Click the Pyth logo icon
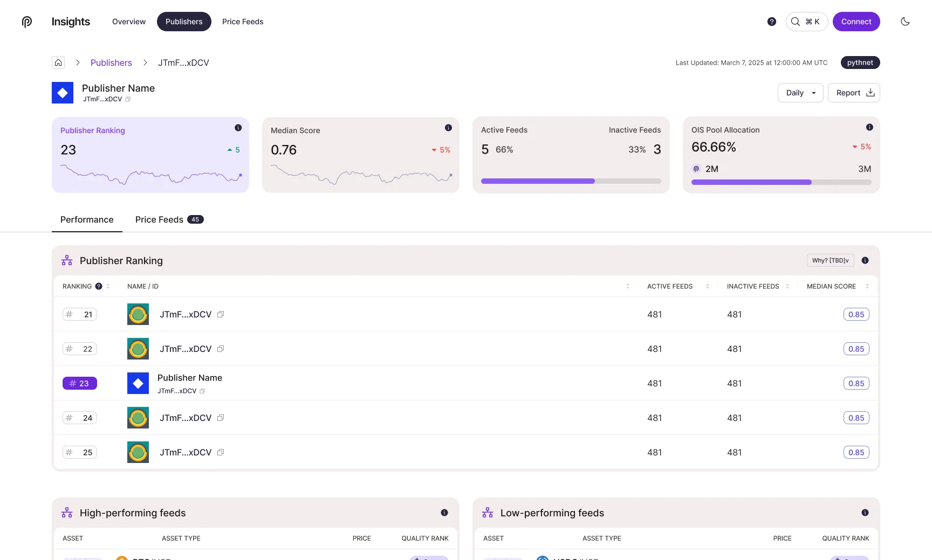932x560 pixels. (x=27, y=22)
